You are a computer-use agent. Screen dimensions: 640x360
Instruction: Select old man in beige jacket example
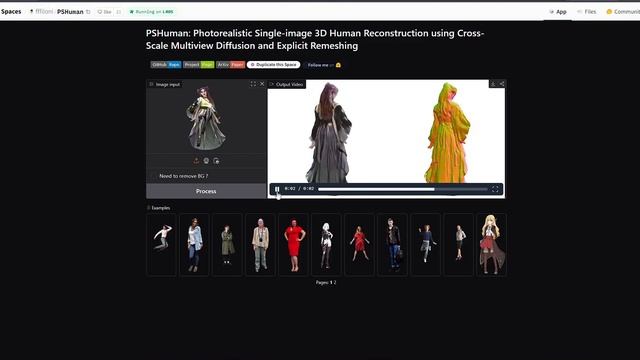[x=260, y=244]
